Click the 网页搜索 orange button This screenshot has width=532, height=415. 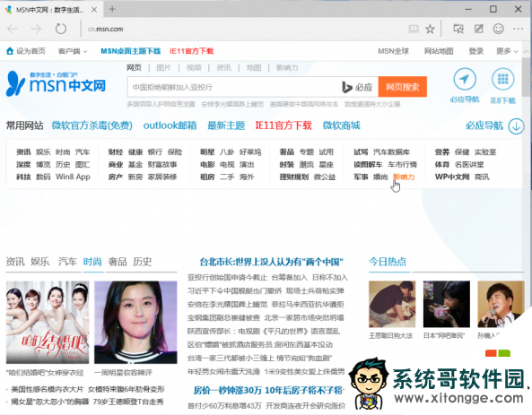pyautogui.click(x=403, y=87)
